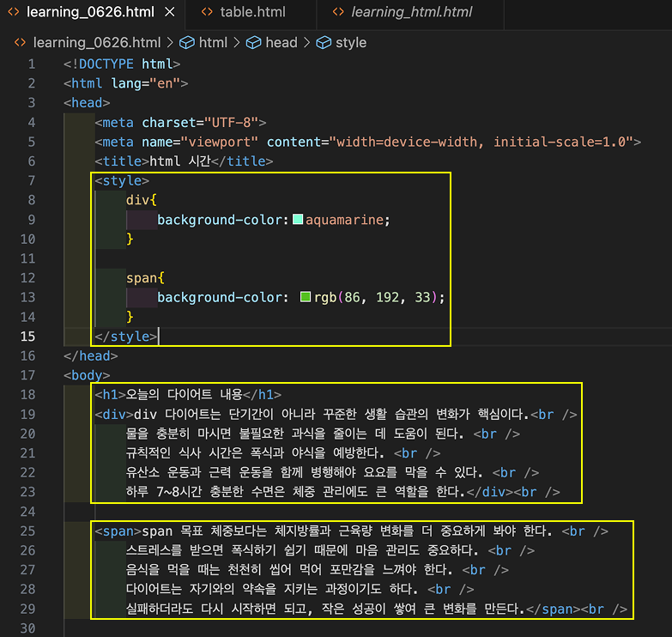672x637 pixels.
Task: Expand chevron after html breadcrumb
Action: point(237,42)
